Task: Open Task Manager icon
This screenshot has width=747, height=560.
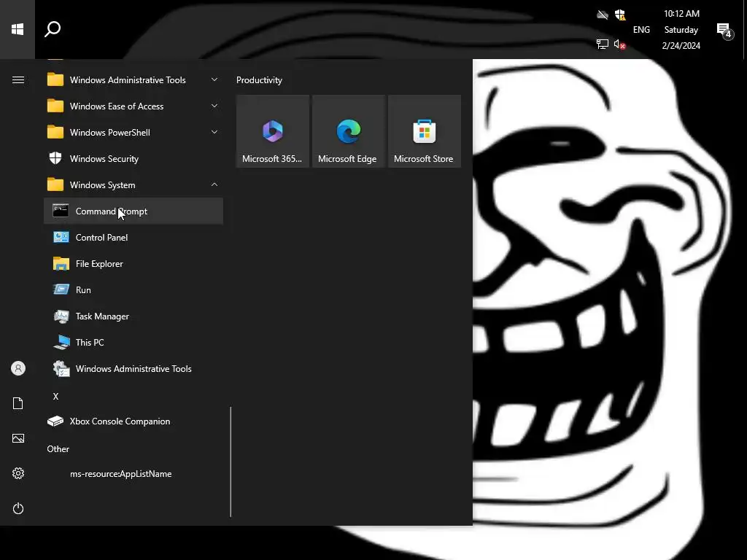Action: pyautogui.click(x=61, y=316)
